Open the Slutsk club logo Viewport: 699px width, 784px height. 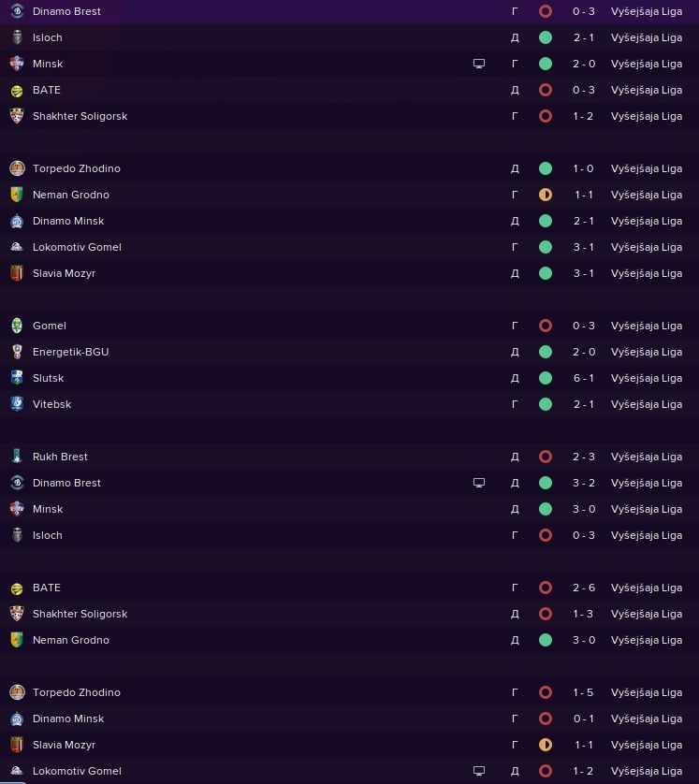[x=17, y=378]
